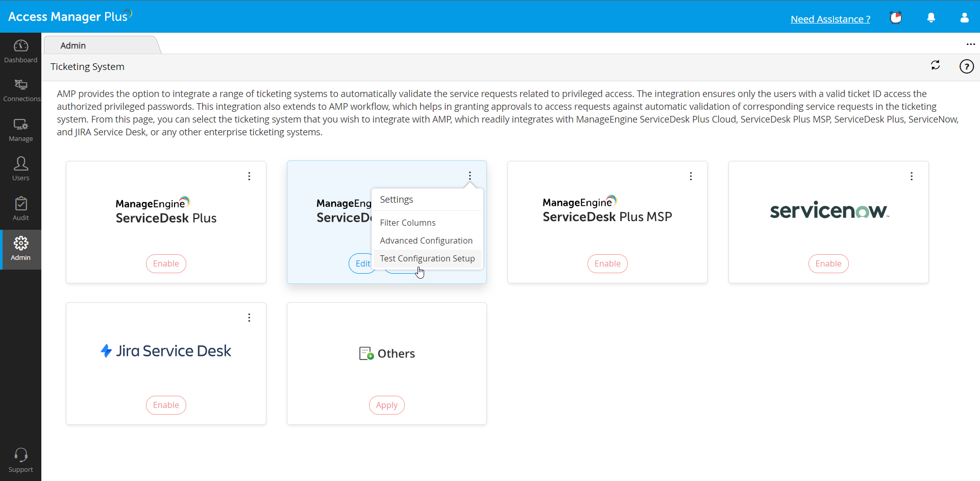Open the user profile icon

[x=964, y=18]
